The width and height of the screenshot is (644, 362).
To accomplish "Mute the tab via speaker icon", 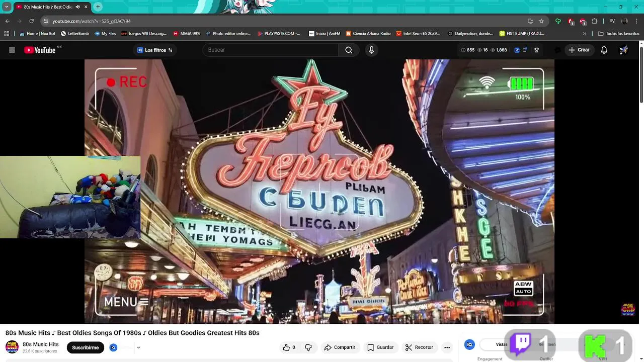I will point(77,7).
